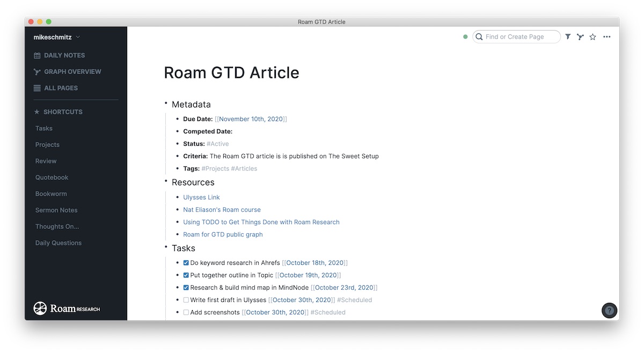
Task: Open the Ulysses Link
Action: (x=201, y=197)
